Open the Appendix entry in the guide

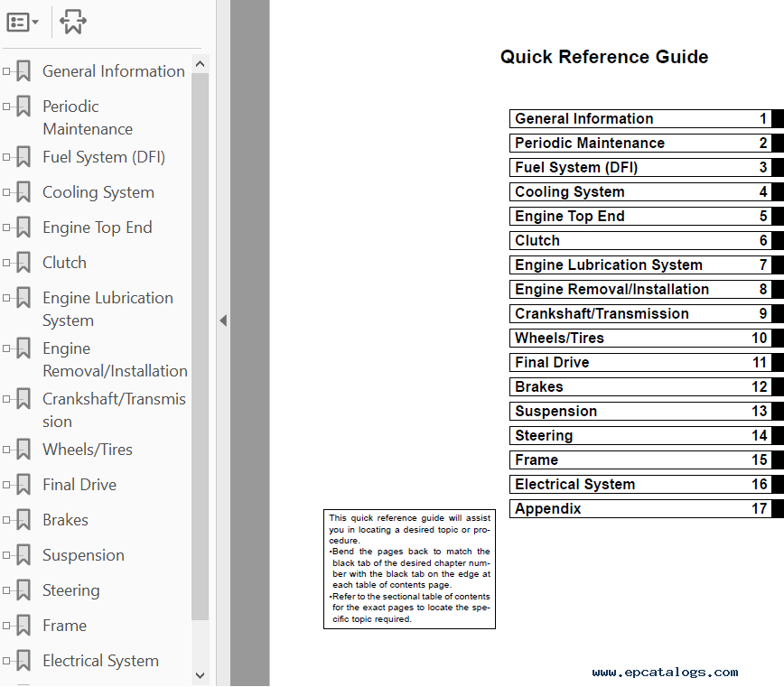tap(548, 509)
